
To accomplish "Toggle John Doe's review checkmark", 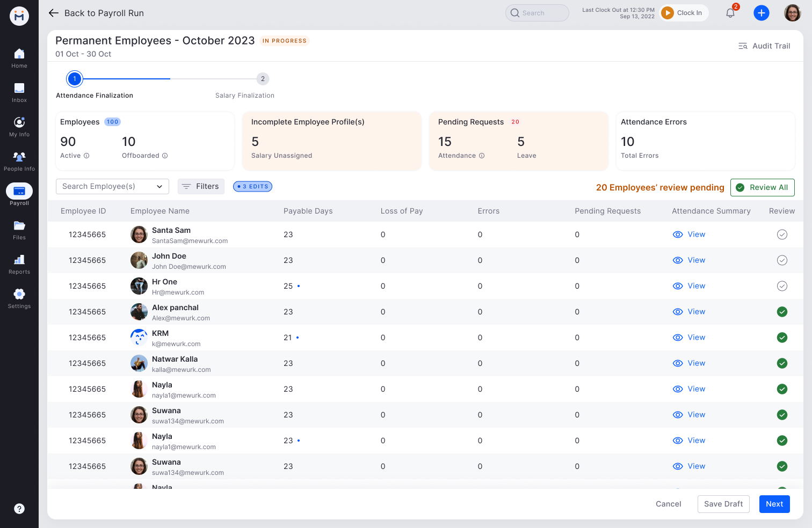I will pos(782,260).
